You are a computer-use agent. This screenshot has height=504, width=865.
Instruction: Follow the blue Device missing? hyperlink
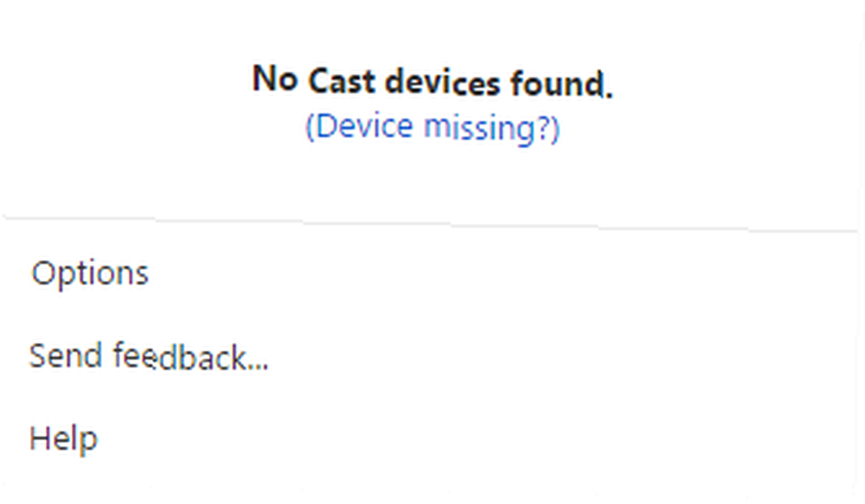(432, 127)
